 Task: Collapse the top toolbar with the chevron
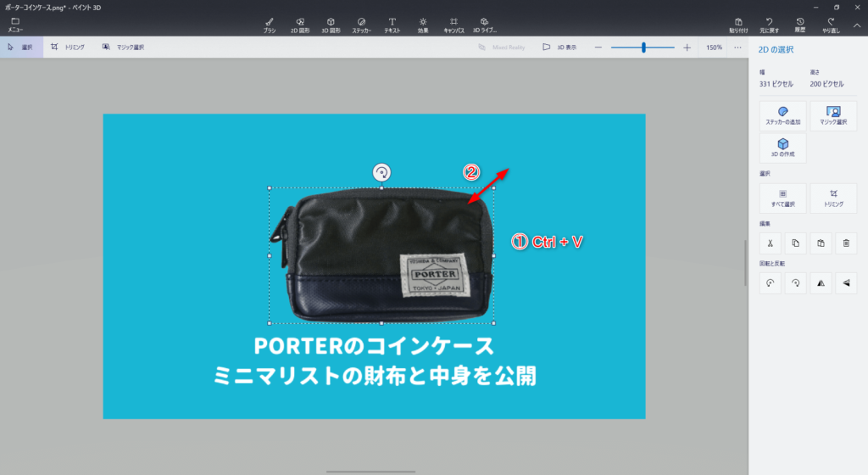click(856, 25)
